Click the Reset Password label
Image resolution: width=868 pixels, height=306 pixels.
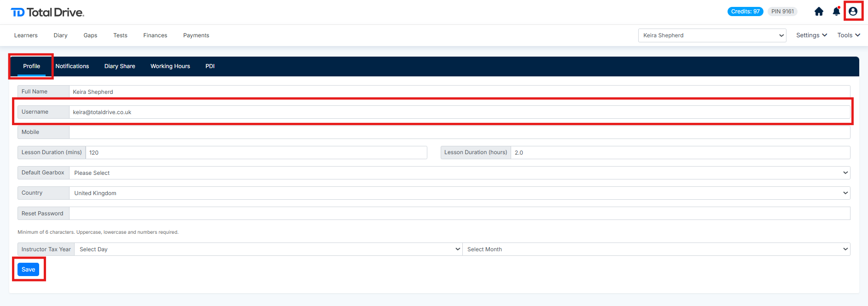pos(43,213)
